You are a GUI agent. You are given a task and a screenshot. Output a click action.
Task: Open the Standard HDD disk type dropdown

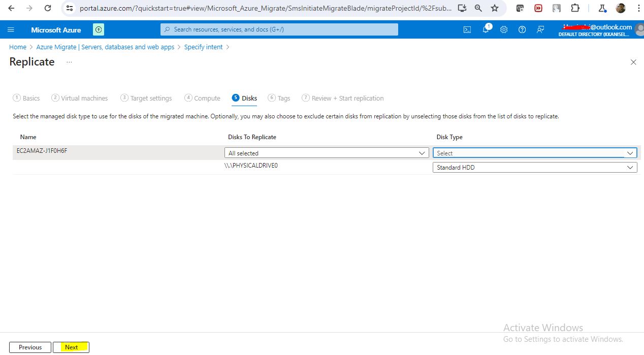tap(534, 168)
